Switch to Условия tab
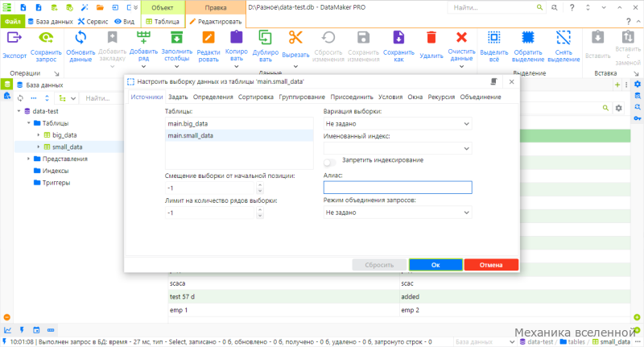This screenshot has height=347, width=644. click(x=390, y=97)
